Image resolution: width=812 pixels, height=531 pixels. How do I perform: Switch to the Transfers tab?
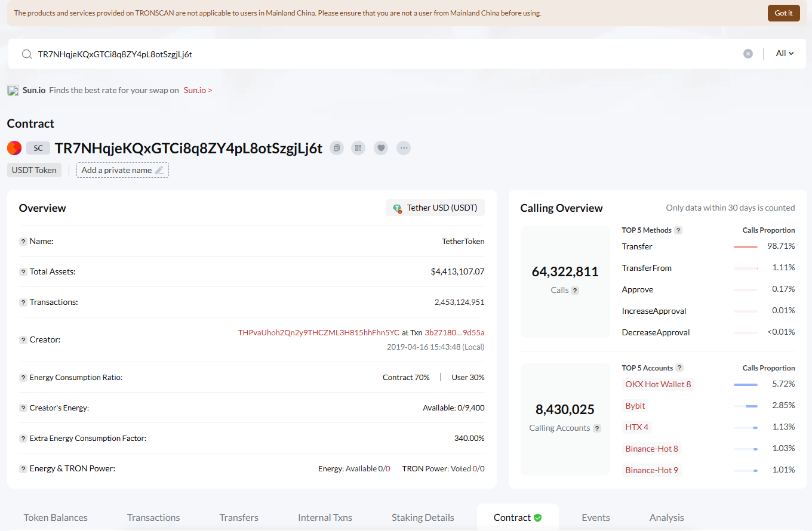[238, 517]
